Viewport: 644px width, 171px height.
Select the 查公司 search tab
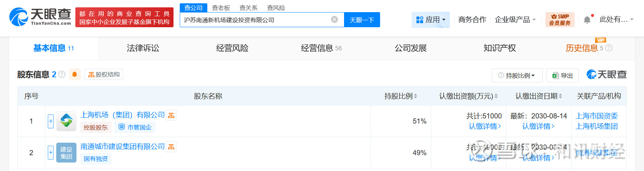click(193, 8)
